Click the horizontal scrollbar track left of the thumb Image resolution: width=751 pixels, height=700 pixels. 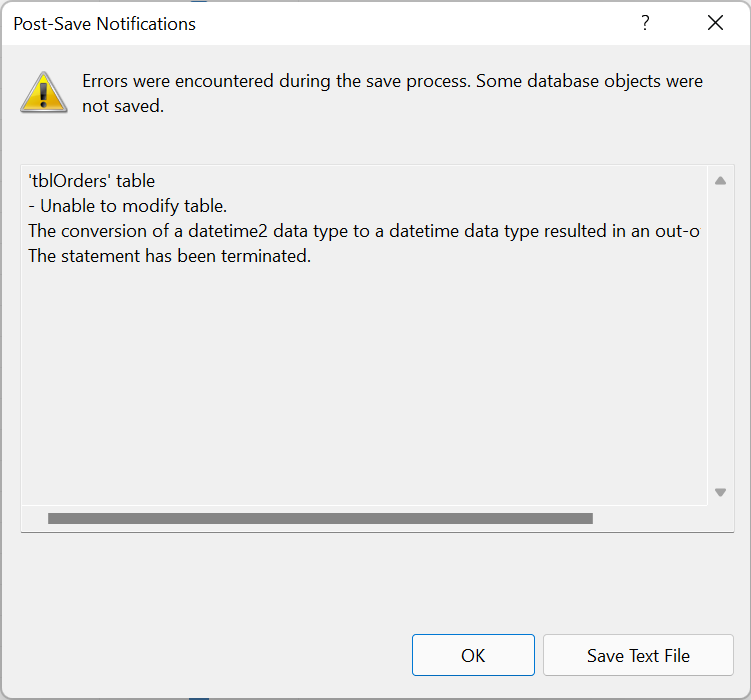[x=35, y=519]
